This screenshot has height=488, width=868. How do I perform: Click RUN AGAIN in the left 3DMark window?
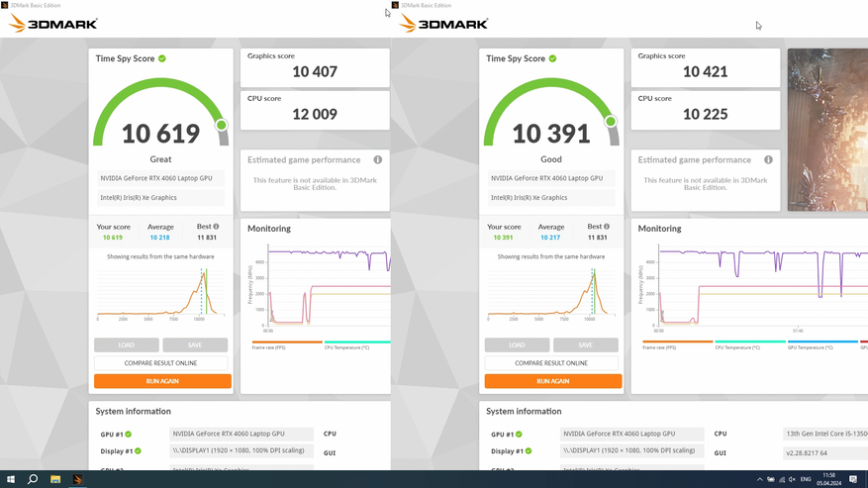tap(162, 381)
